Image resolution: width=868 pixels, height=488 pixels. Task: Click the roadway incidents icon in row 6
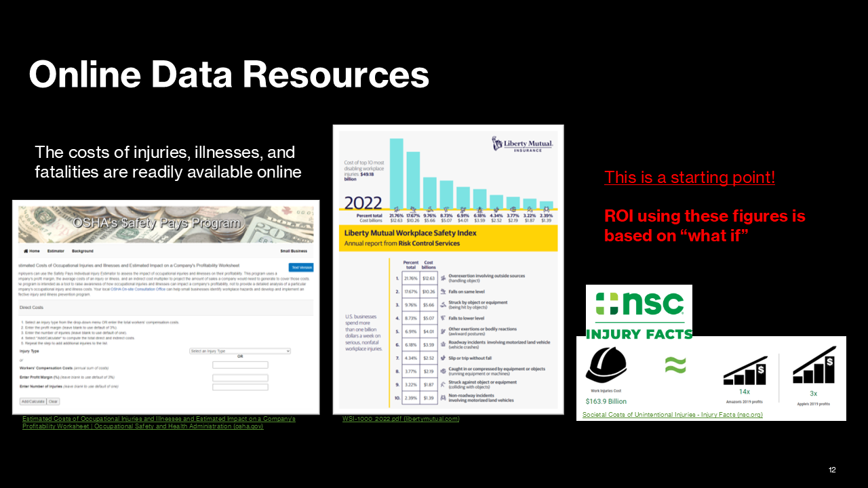coord(443,344)
